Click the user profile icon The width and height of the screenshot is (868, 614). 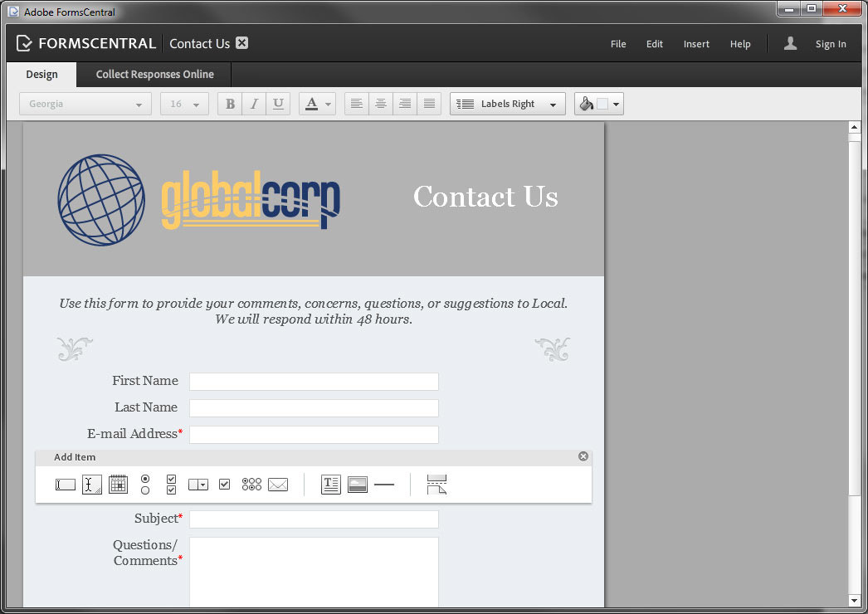coord(790,43)
